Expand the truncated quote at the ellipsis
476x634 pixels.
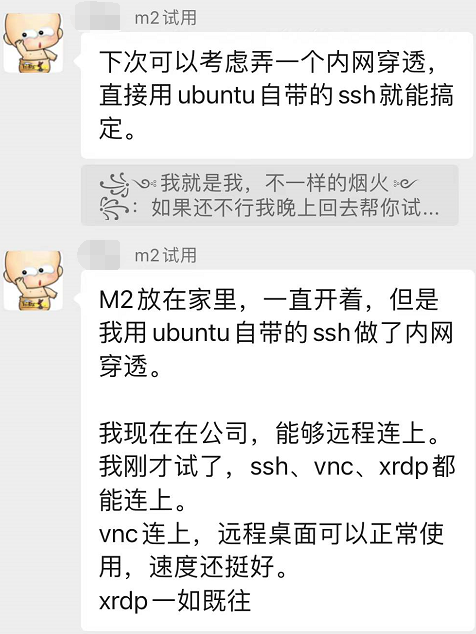click(x=431, y=211)
